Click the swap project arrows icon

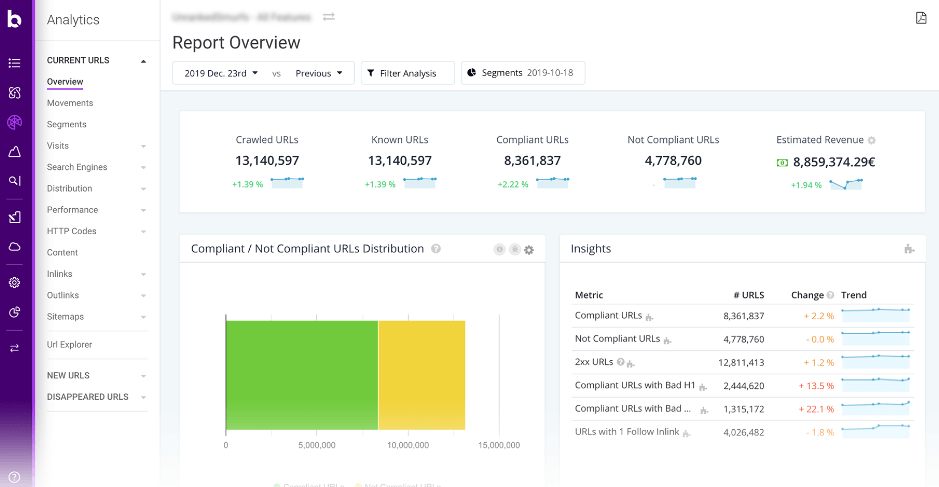click(x=329, y=17)
